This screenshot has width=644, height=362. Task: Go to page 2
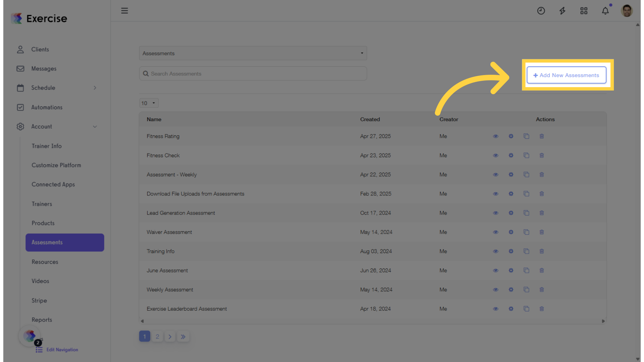(x=157, y=337)
